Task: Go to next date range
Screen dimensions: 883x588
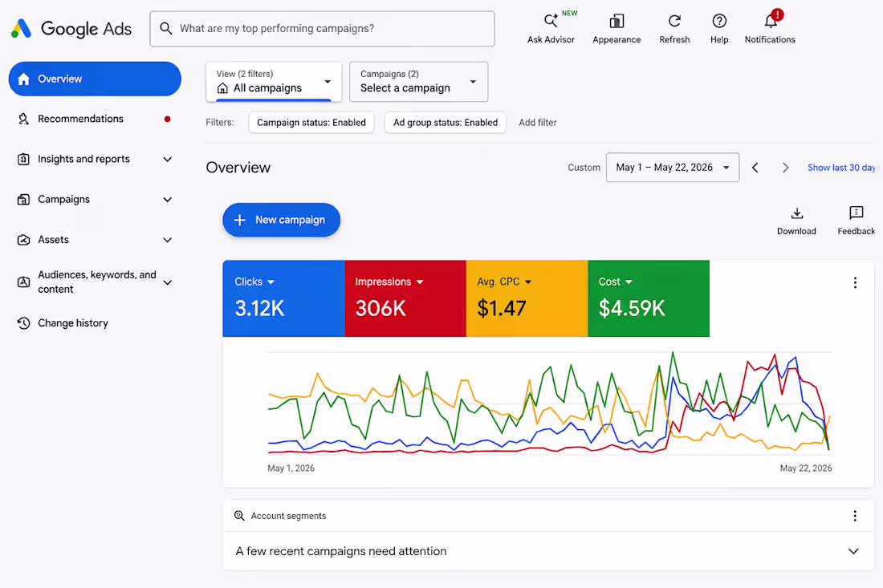Action: (785, 168)
